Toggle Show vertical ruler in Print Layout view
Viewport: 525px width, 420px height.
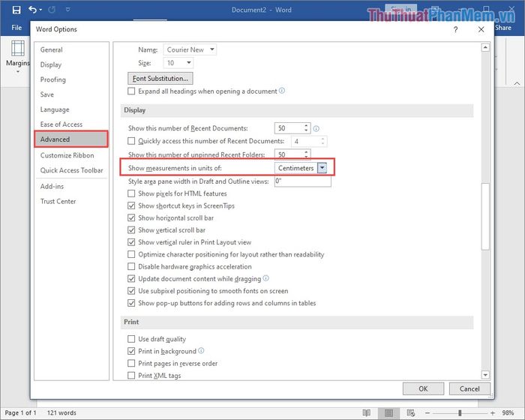click(x=131, y=242)
